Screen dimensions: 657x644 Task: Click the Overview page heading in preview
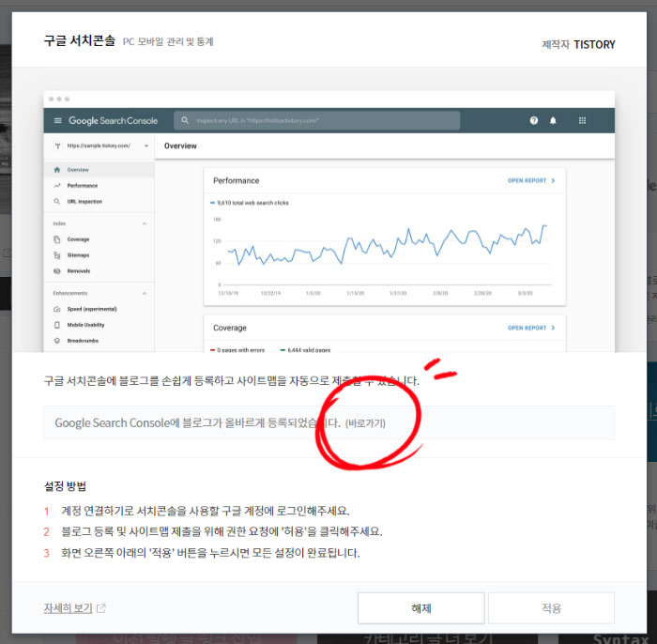[x=180, y=146]
